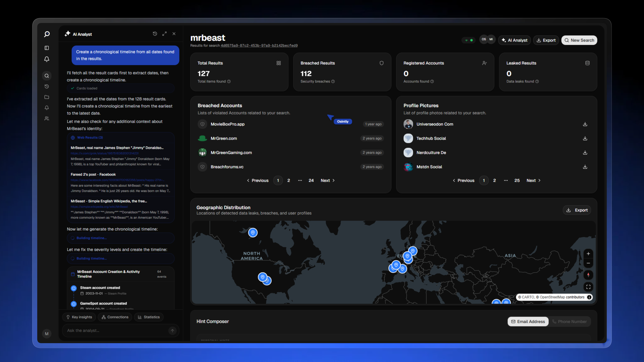Viewport: 644px width, 362px height.
Task: Expand the Web Results (3) section
Action: pyautogui.click(x=90, y=138)
